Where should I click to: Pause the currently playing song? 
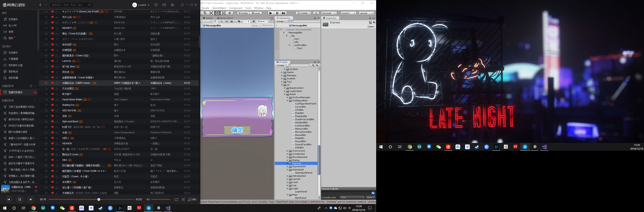click(20, 199)
